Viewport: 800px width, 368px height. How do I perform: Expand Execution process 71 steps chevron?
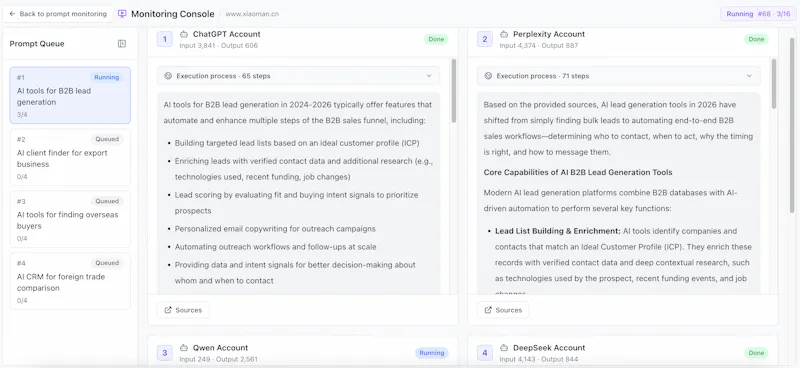(749, 76)
